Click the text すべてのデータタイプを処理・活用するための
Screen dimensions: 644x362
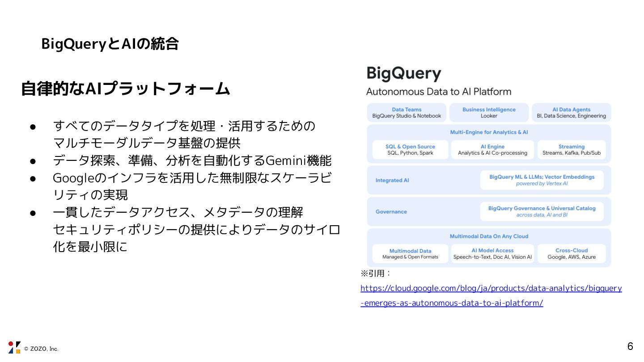pyautogui.click(x=184, y=126)
